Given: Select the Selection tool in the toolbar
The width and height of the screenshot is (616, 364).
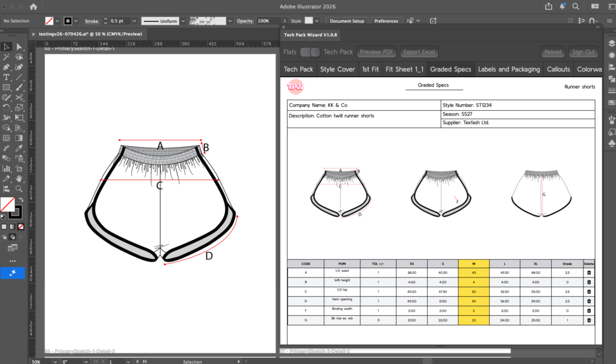Looking at the screenshot, I should (x=7, y=47).
